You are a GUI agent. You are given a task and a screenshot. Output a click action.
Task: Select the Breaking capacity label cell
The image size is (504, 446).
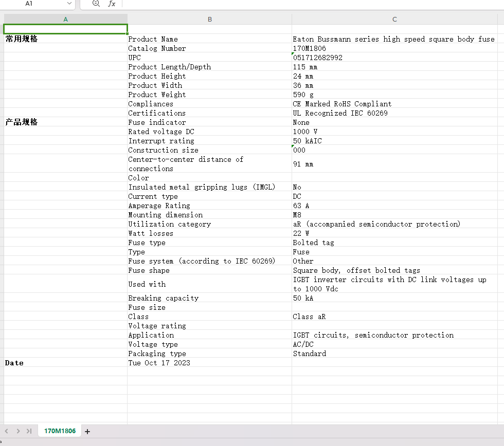tap(210, 298)
